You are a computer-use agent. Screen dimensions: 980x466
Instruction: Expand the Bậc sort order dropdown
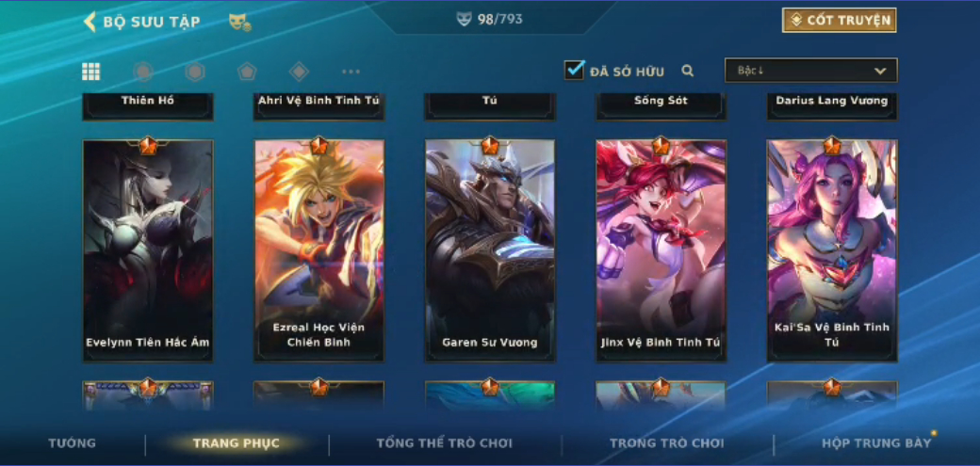coord(810,71)
